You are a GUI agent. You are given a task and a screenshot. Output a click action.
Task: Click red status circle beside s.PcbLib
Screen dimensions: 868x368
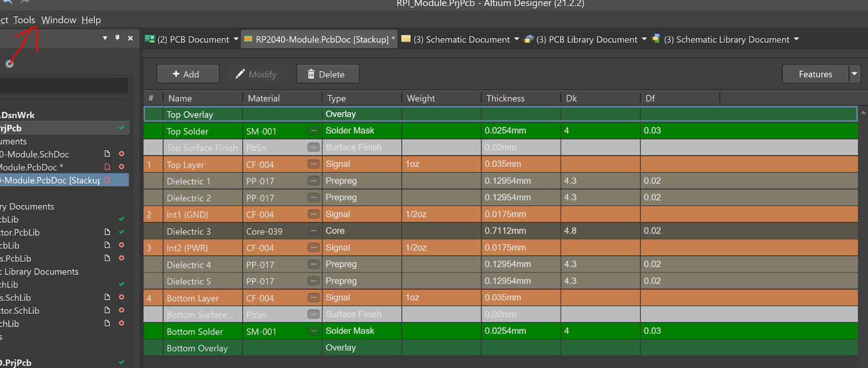tap(122, 258)
